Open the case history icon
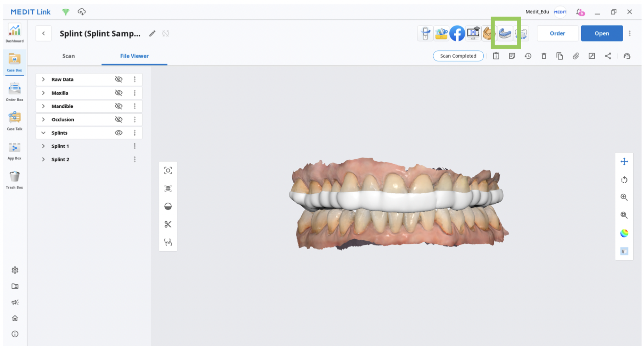The height and width of the screenshot is (348, 644). [528, 56]
